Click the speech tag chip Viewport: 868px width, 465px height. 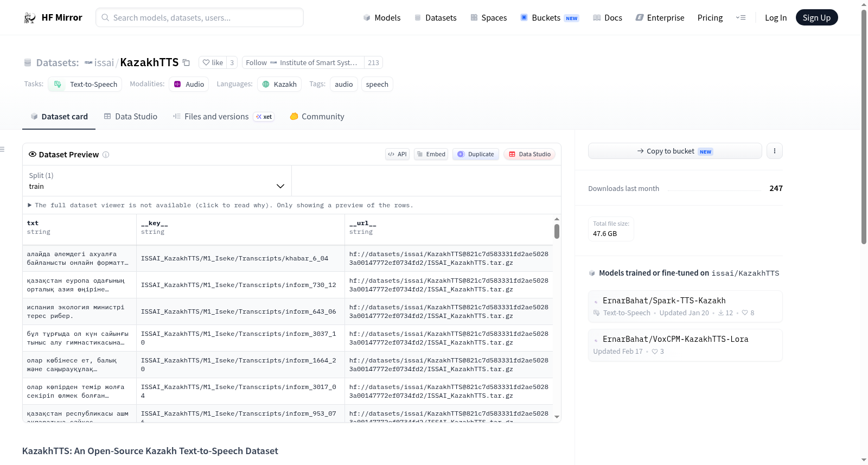pyautogui.click(x=377, y=84)
